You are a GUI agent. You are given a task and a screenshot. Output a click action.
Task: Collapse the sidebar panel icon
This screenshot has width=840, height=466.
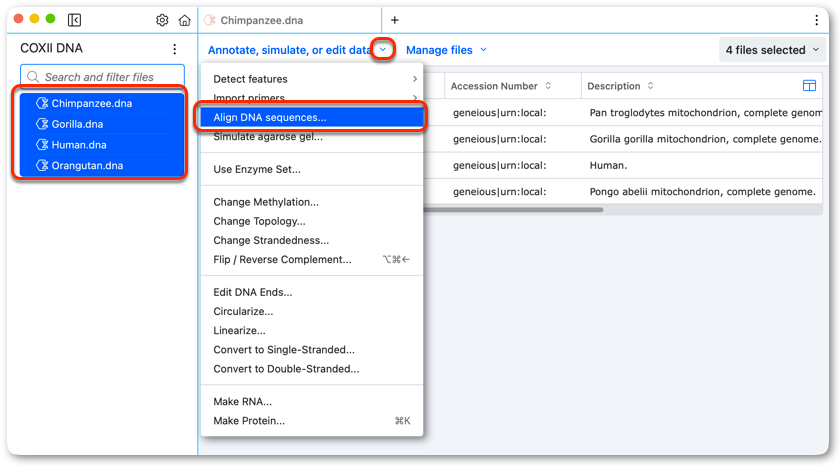click(x=74, y=20)
